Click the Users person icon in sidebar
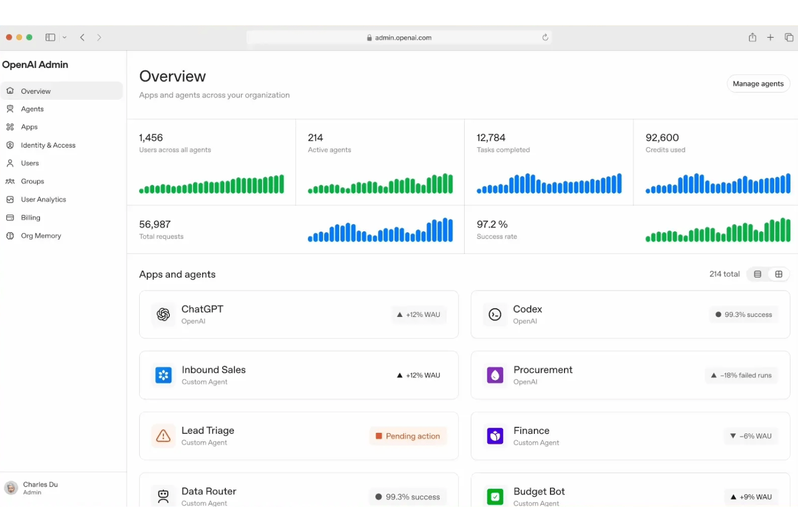Image resolution: width=798 pixels, height=532 pixels. tap(10, 163)
